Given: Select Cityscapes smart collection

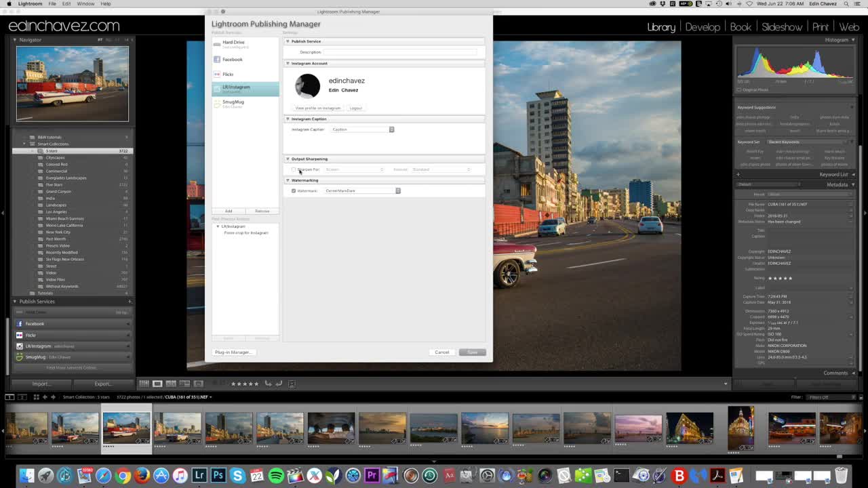Looking at the screenshot, I should (x=56, y=158).
